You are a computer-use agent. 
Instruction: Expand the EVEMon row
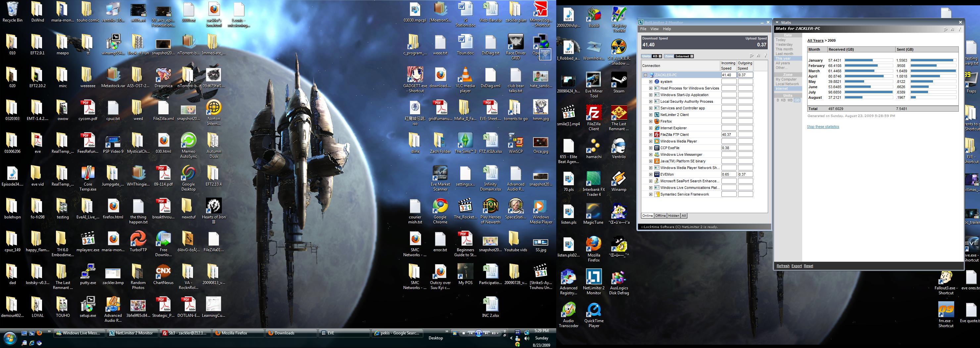(x=651, y=174)
